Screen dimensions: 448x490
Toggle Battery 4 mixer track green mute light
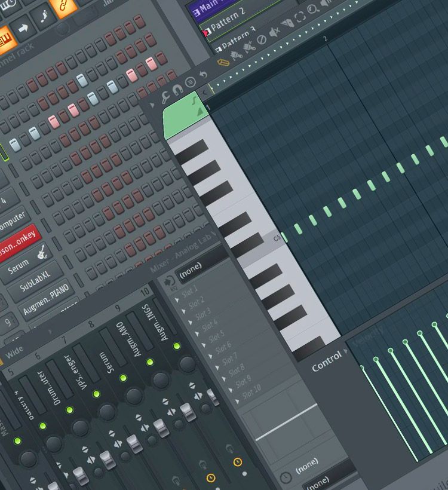[43, 425]
